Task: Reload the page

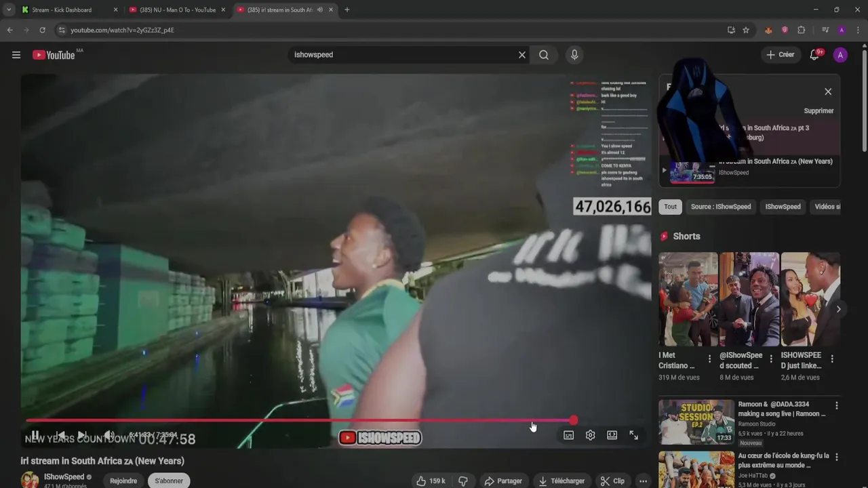Action: coord(42,30)
